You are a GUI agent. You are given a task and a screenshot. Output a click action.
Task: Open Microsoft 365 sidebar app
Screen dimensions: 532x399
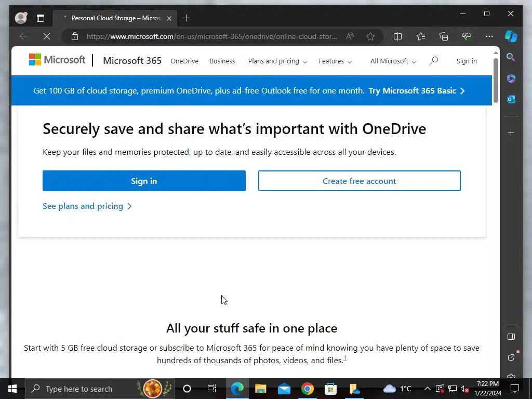coord(511,78)
